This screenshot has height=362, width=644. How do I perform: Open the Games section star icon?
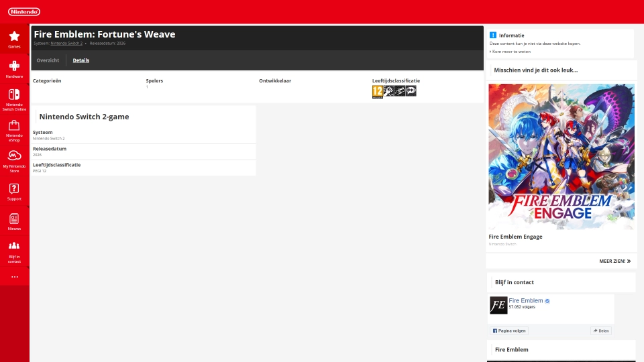pos(14,36)
